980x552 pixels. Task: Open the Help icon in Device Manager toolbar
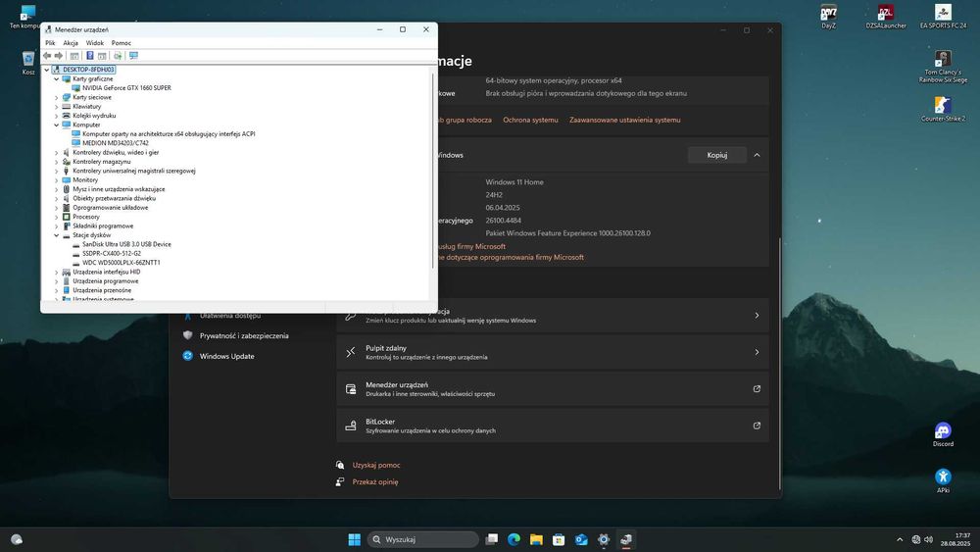point(89,56)
